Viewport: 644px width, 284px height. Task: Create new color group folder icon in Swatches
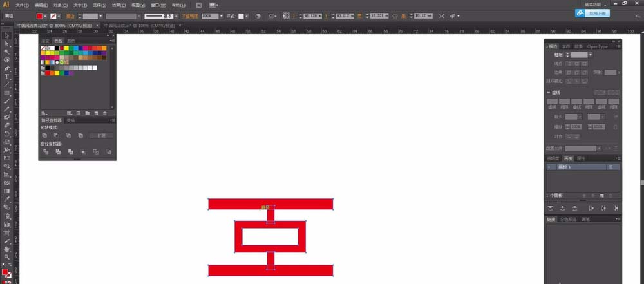click(x=88, y=113)
